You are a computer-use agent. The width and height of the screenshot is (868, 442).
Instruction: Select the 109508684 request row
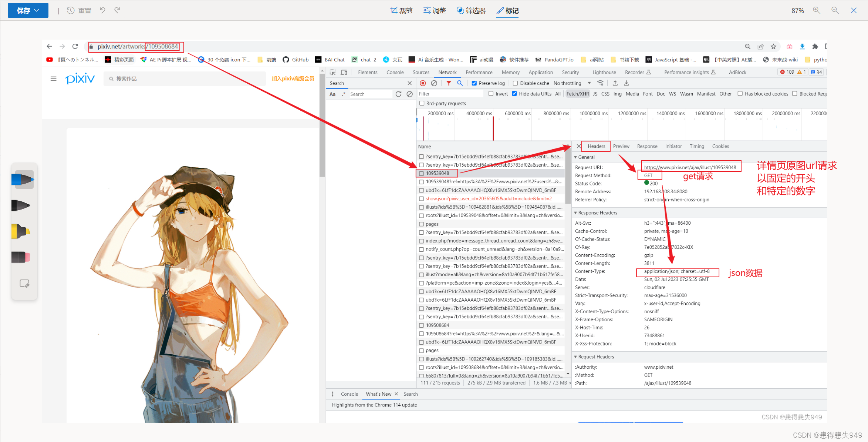491,325
